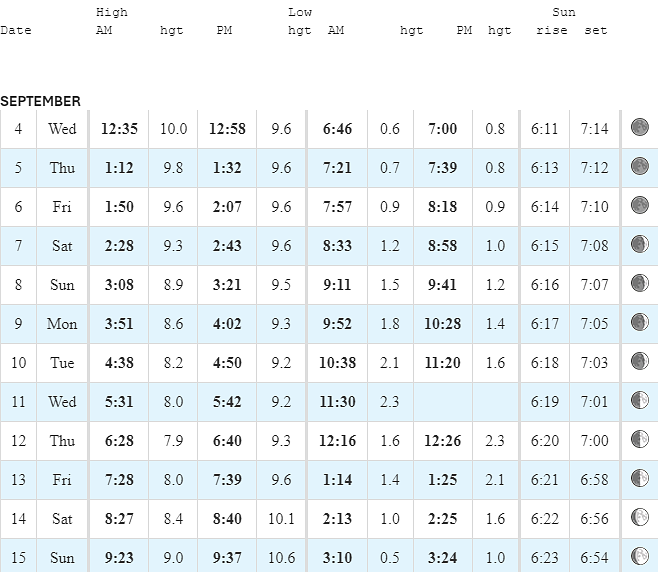Click the date number 8 for Sunday
Screen dimensions: 658x572
18,285
